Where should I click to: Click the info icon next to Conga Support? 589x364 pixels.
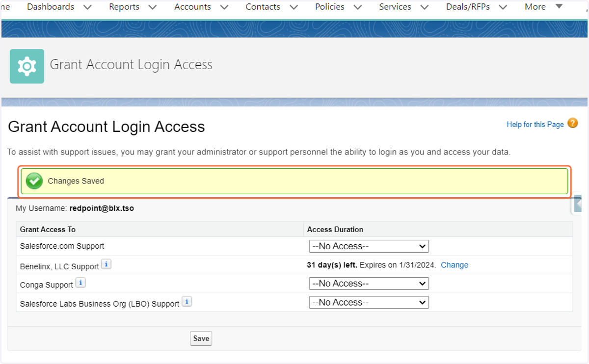click(x=80, y=283)
